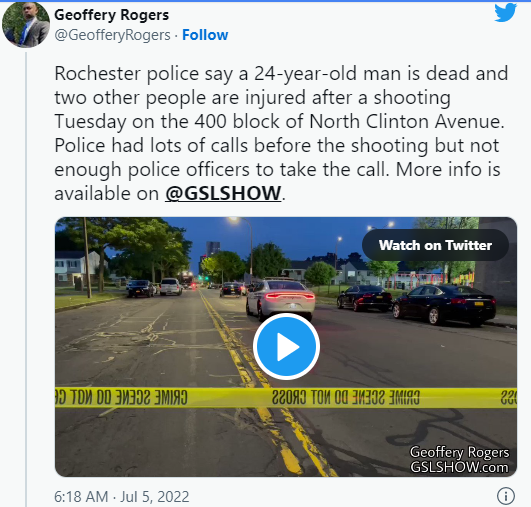
Task: Open the @GSLSHOW mention link
Action: point(223,193)
